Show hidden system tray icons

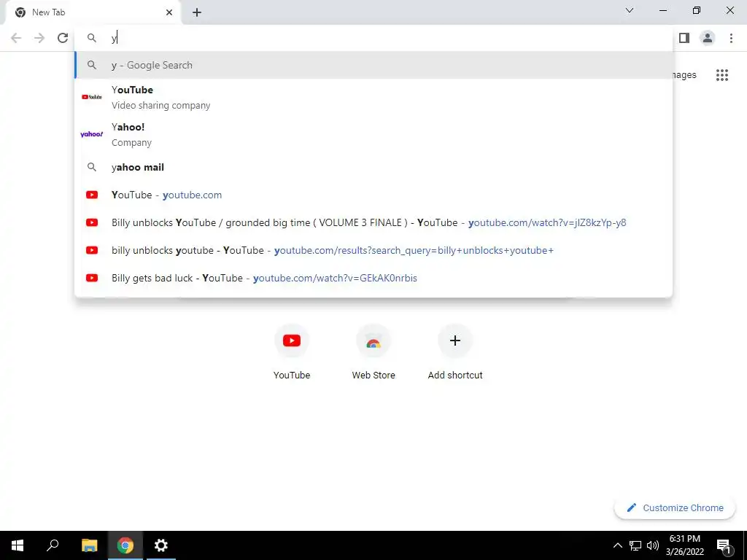point(617,545)
